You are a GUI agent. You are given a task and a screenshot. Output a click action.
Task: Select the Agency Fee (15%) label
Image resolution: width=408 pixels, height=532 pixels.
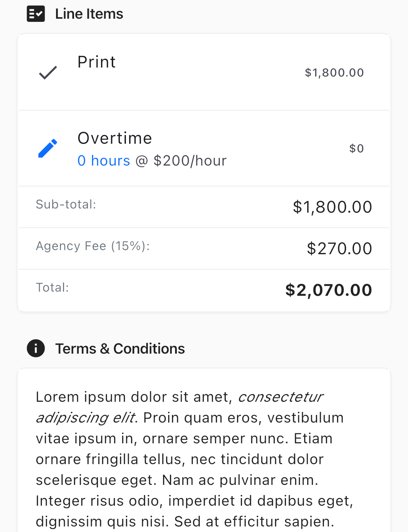pos(93,246)
